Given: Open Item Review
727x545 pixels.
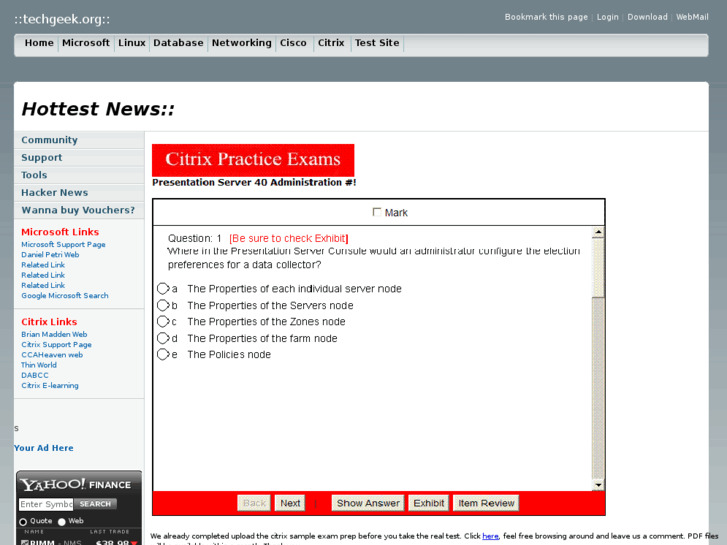Looking at the screenshot, I should click(486, 503).
